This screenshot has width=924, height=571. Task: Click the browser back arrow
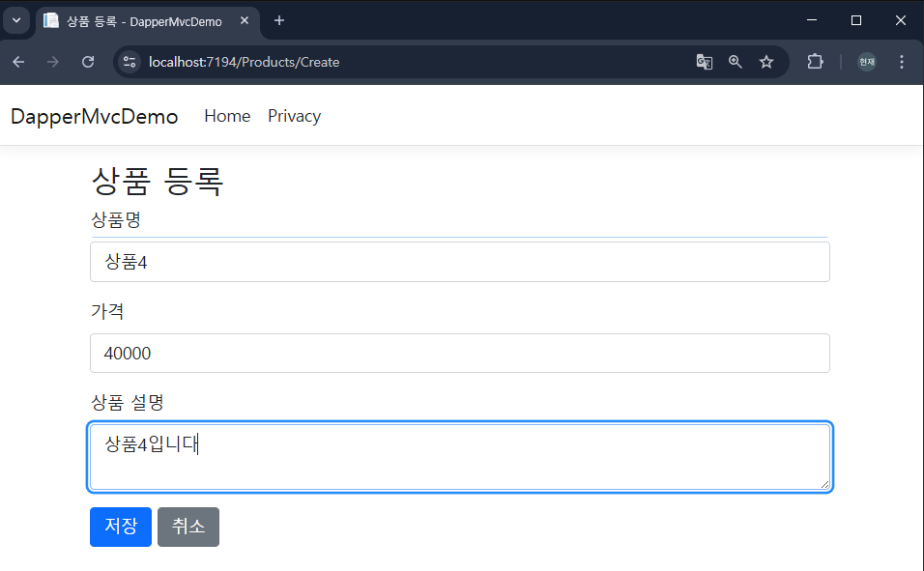19,62
